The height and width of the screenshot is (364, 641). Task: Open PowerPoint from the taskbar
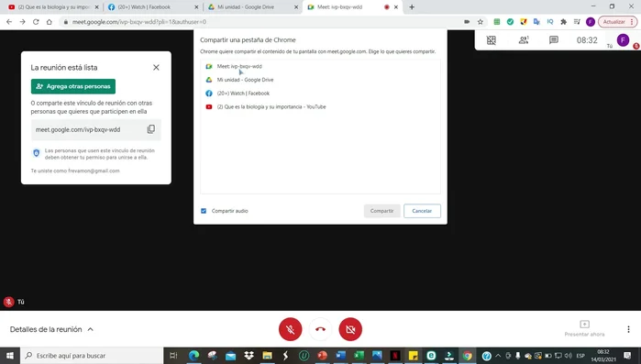(322, 356)
